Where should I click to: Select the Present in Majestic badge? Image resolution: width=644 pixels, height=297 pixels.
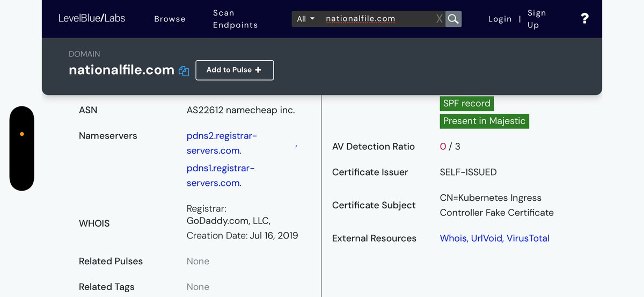[x=484, y=121]
